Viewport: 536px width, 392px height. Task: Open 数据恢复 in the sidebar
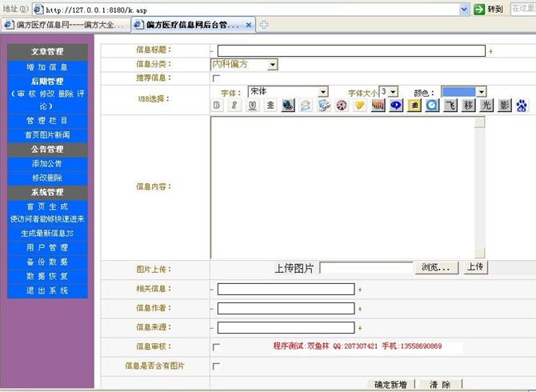tap(47, 277)
